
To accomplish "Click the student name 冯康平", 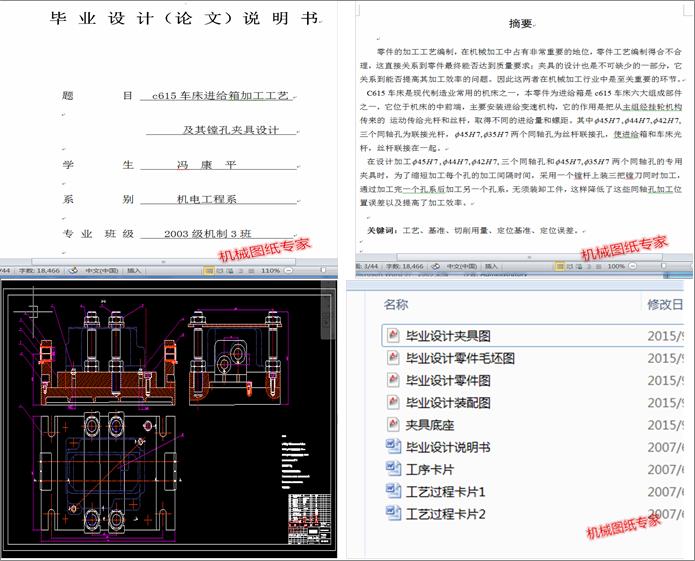I will pos(206,165).
